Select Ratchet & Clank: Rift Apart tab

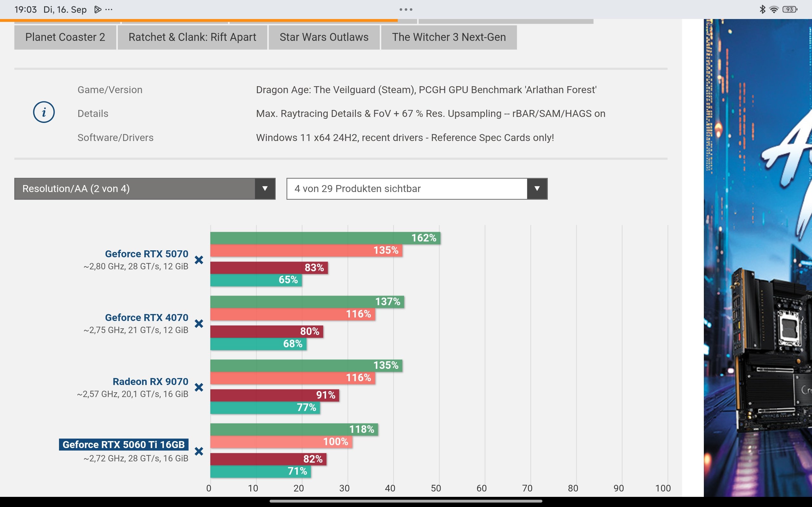point(192,37)
